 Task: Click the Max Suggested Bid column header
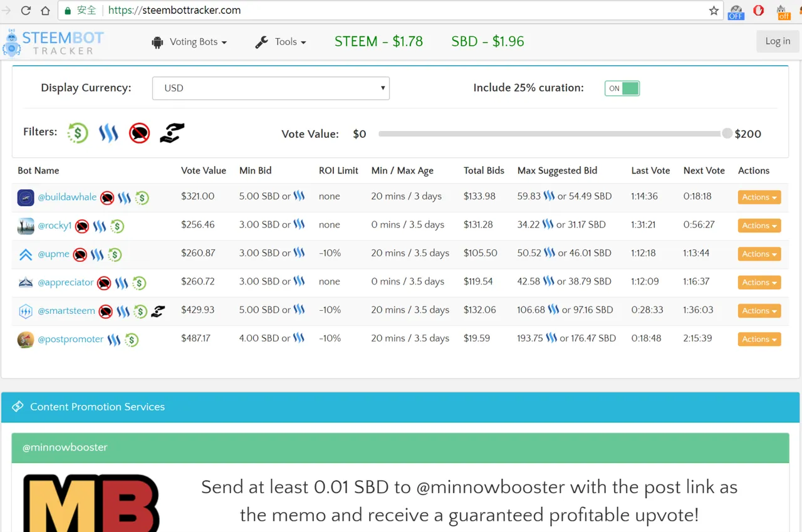[557, 170]
